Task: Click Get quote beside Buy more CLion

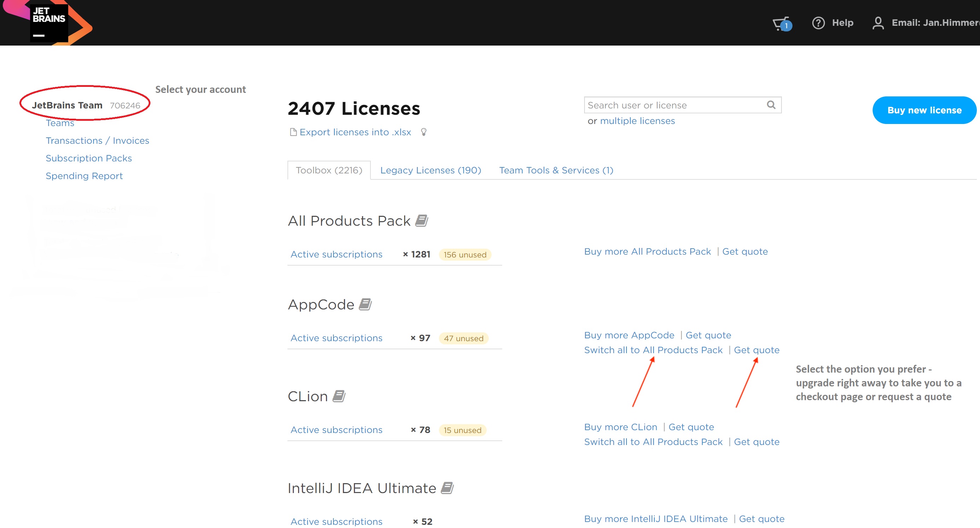Action: point(691,427)
